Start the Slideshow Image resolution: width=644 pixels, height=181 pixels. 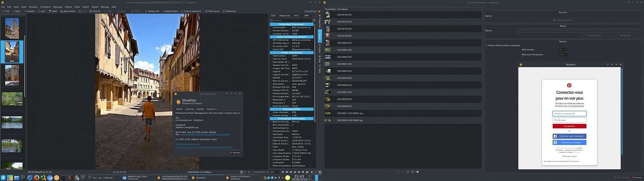tap(229, 11)
